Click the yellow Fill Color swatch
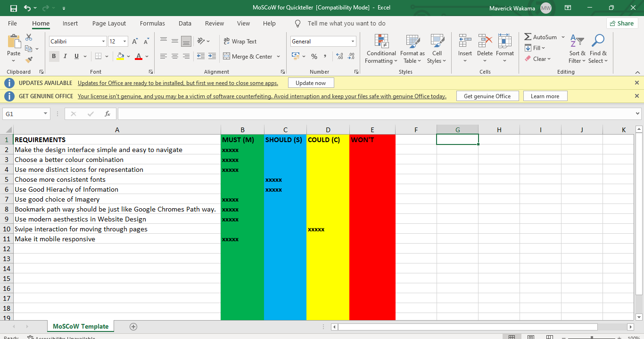Viewport: 644px width, 339px height. (121, 57)
